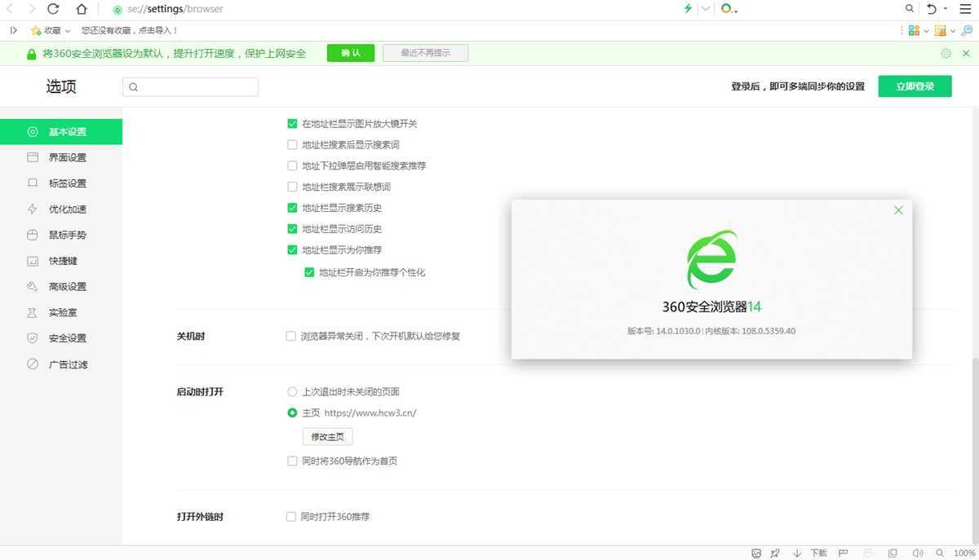979x560 pixels.
Task: Open the extensions grid icon
Action: tap(914, 30)
